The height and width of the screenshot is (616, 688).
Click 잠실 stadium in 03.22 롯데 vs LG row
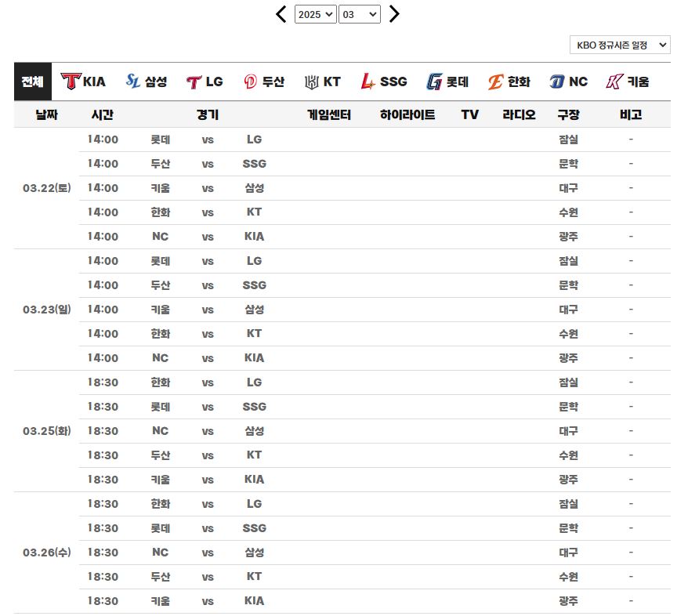[568, 140]
